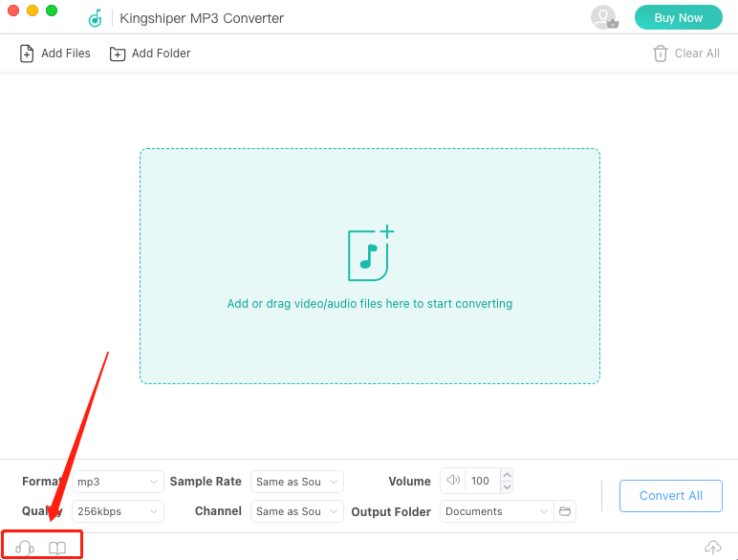Browse output folder with the folder icon
Viewport: 738px width, 560px height.
(x=565, y=511)
